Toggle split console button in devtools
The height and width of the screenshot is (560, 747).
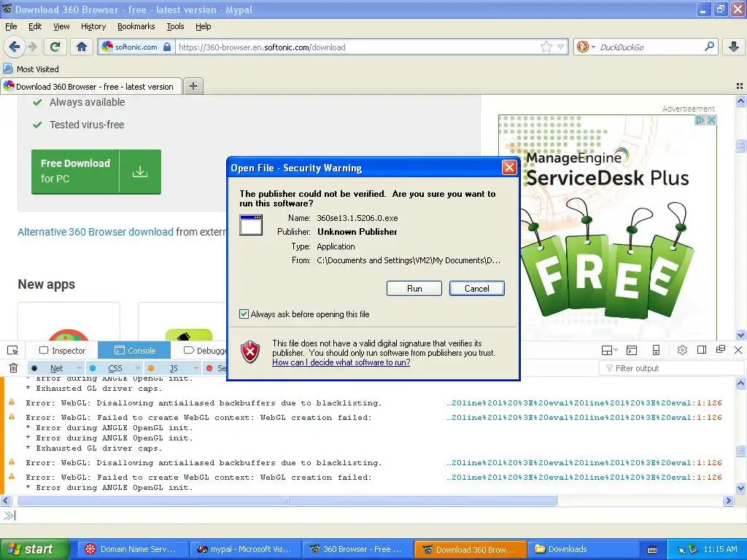click(632, 351)
